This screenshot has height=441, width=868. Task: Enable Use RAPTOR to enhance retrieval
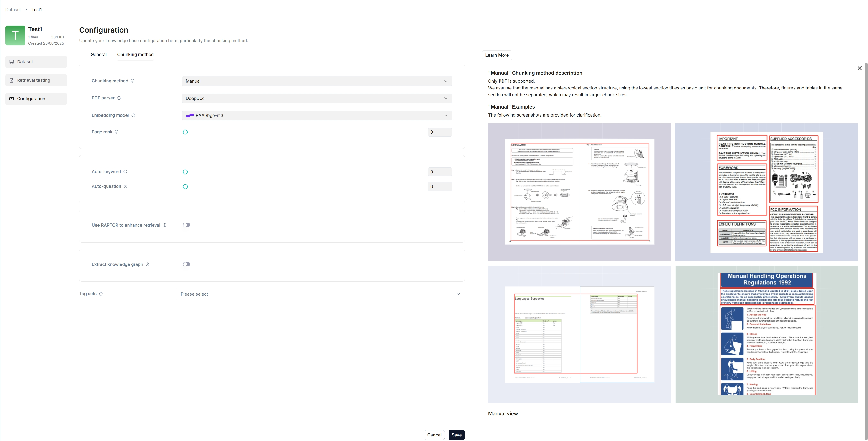coord(186,225)
